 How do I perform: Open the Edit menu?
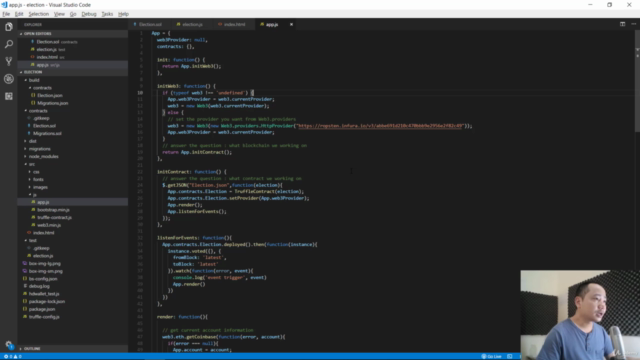[19, 14]
